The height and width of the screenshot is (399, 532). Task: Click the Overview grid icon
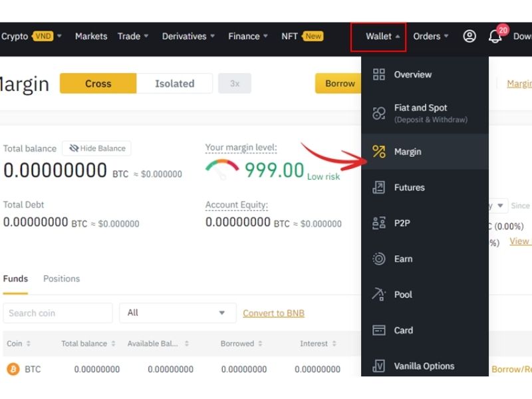point(378,74)
